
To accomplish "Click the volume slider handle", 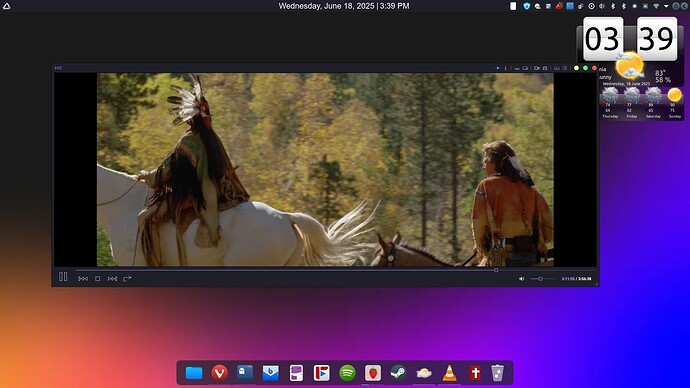I will [x=540, y=278].
